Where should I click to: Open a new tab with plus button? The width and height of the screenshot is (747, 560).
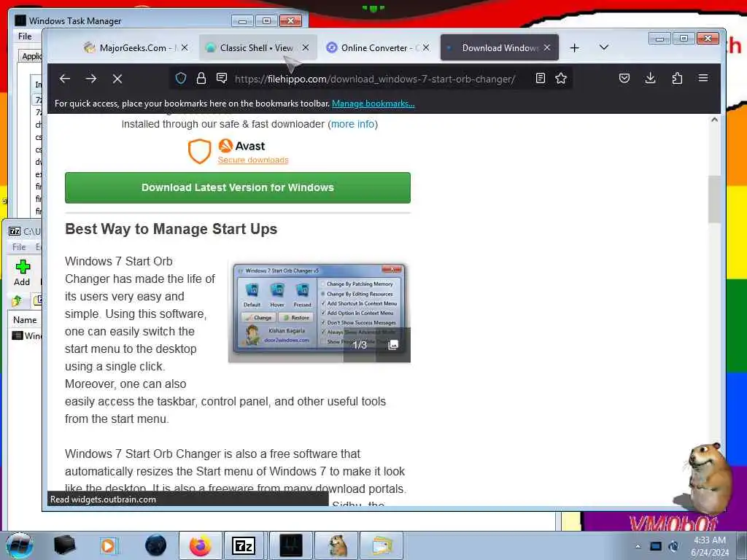[x=575, y=47]
